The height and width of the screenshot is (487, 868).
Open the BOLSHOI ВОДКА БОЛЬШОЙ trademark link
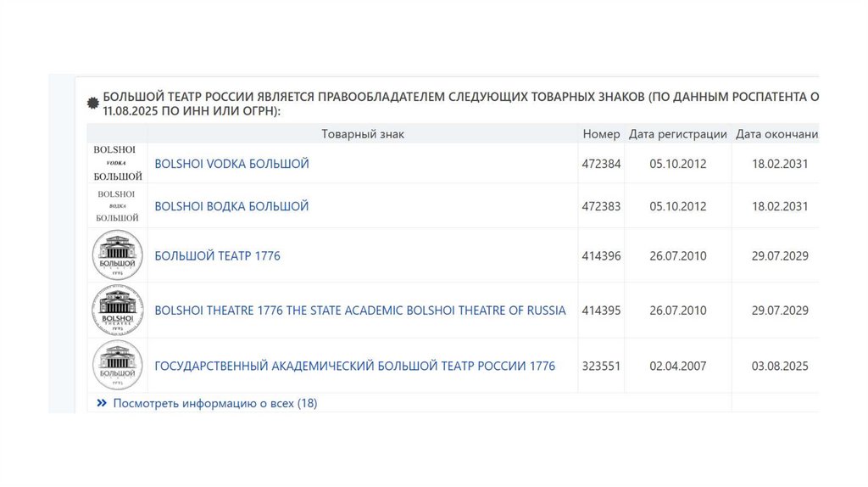(x=231, y=206)
